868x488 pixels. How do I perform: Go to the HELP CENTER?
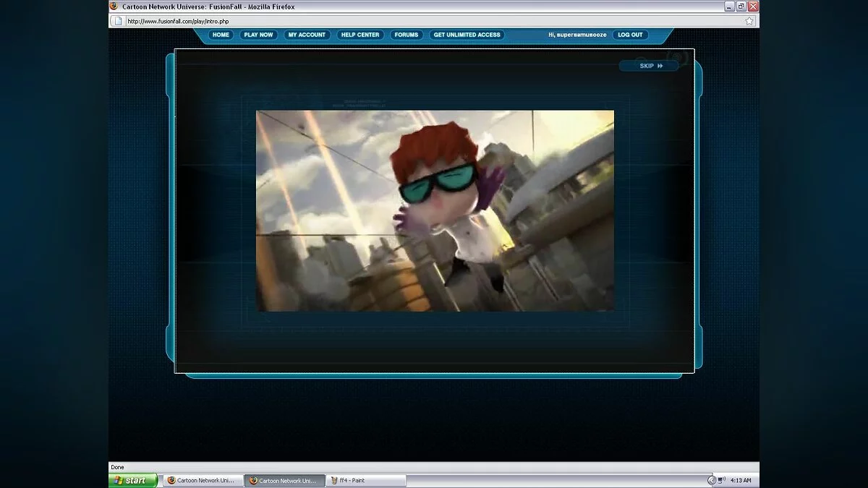[360, 35]
